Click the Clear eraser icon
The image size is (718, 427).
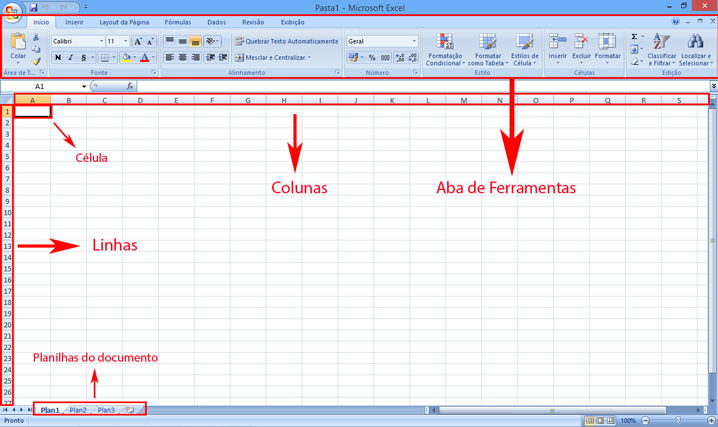click(x=635, y=61)
